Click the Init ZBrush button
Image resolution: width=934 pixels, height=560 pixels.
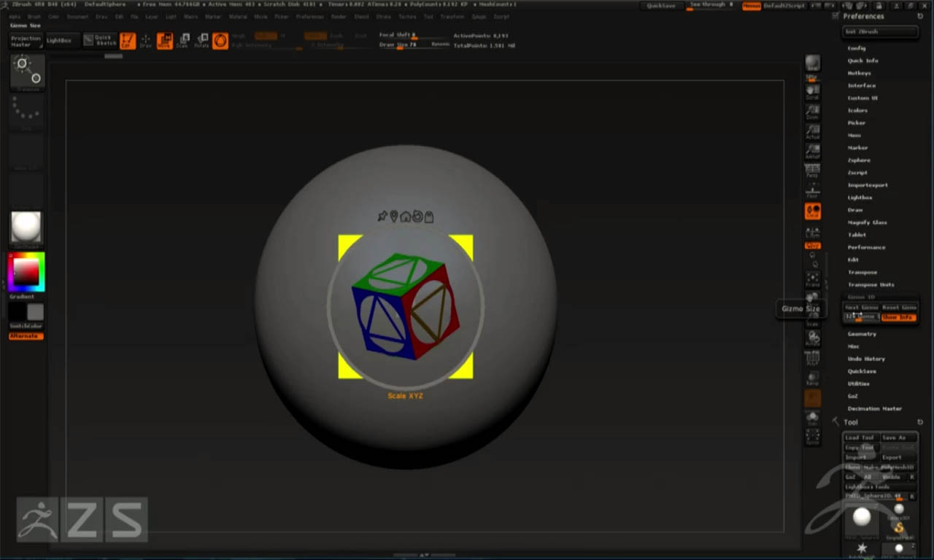click(x=880, y=31)
